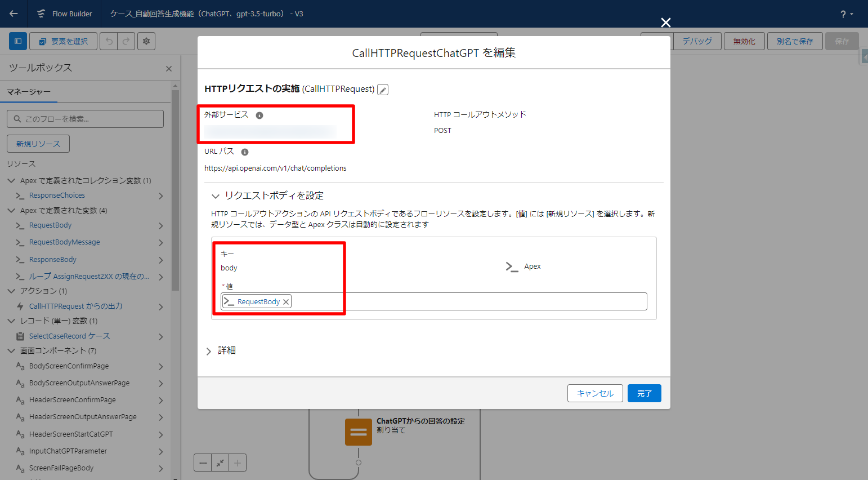
Task: Close the ツールボックス panel
Action: pyautogui.click(x=168, y=69)
